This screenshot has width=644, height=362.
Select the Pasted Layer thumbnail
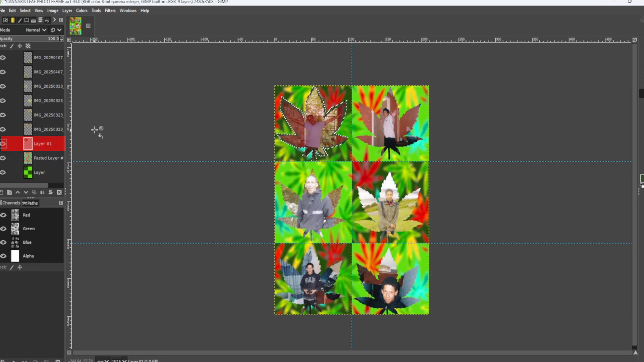(x=28, y=158)
